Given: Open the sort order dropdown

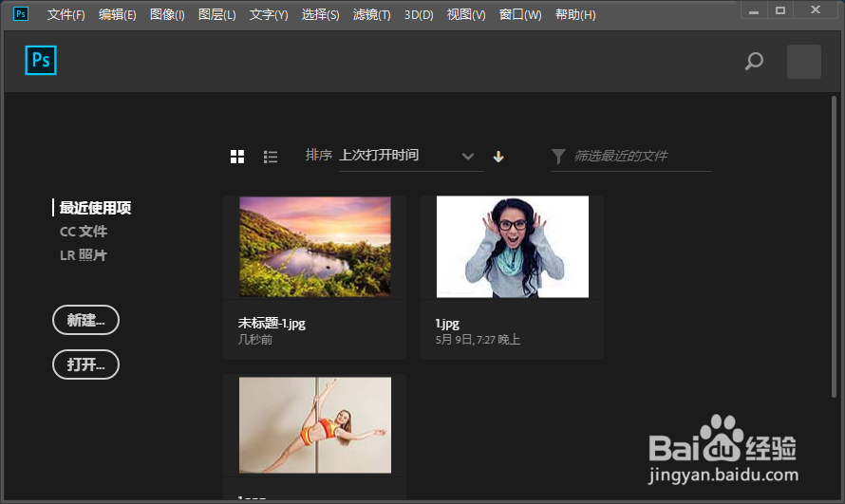Looking at the screenshot, I should tap(411, 157).
